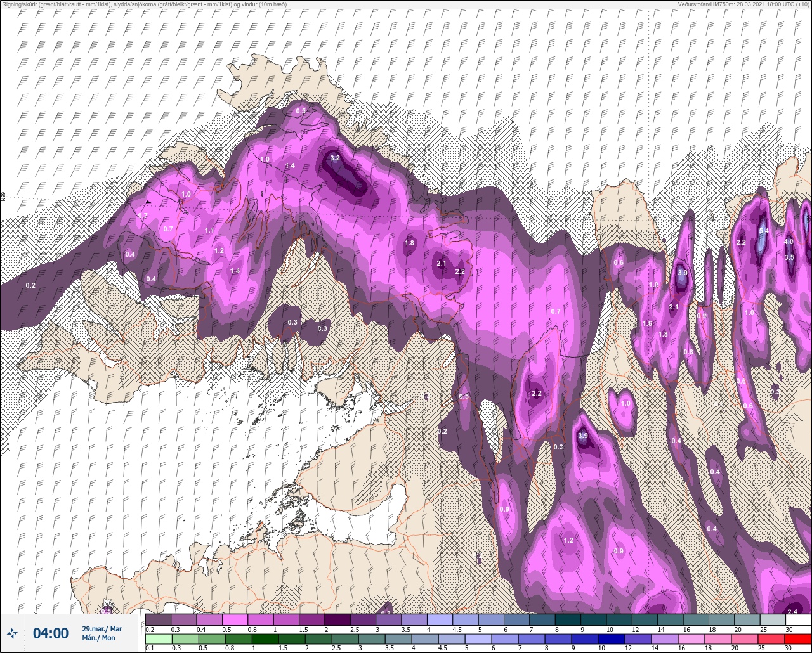Click the 2.4 value near bottom-right corner
Image resolution: width=812 pixels, height=653 pixels.
coord(792,612)
